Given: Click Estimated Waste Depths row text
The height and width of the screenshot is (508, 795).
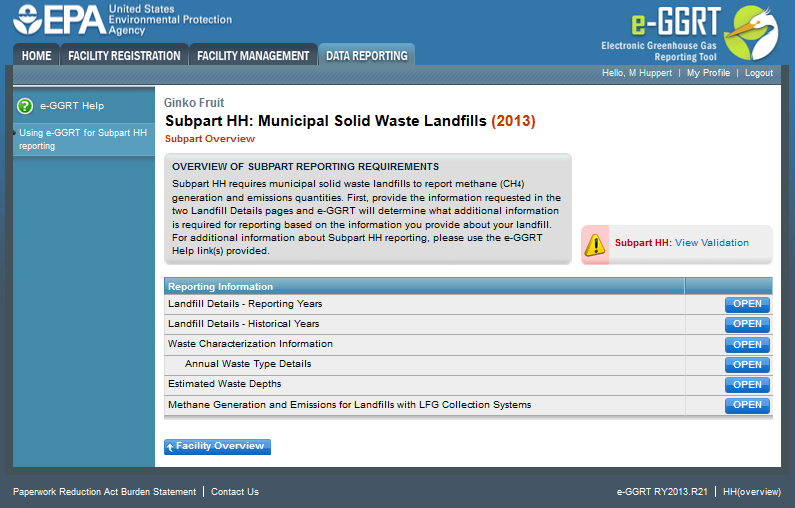Looking at the screenshot, I should point(225,384).
